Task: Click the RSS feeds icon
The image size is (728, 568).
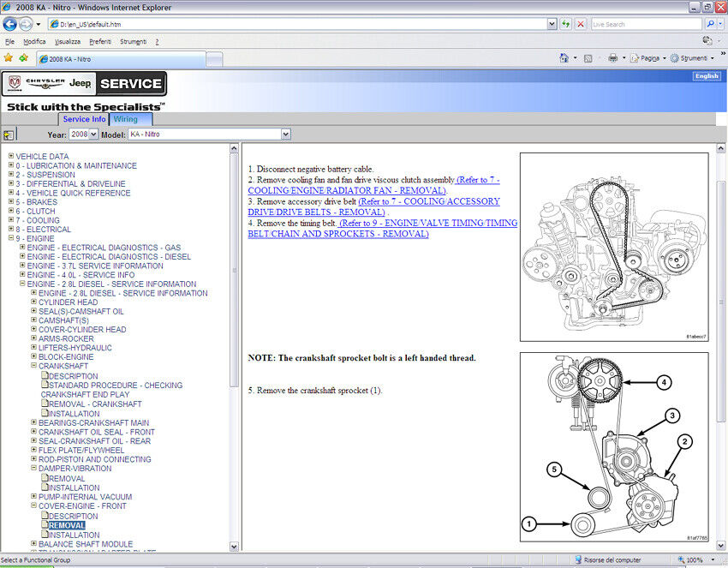Action: pyautogui.click(x=588, y=58)
